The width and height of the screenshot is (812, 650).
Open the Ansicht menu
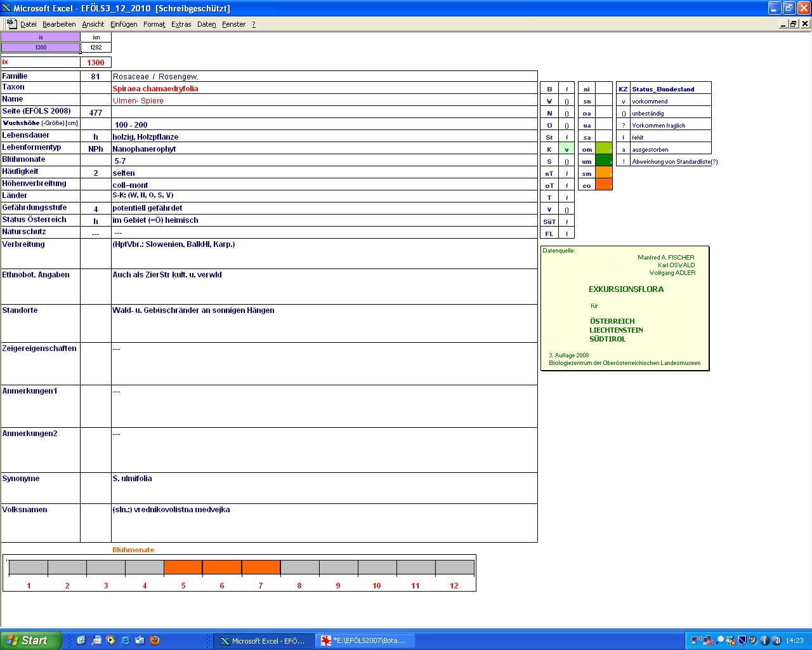click(93, 24)
